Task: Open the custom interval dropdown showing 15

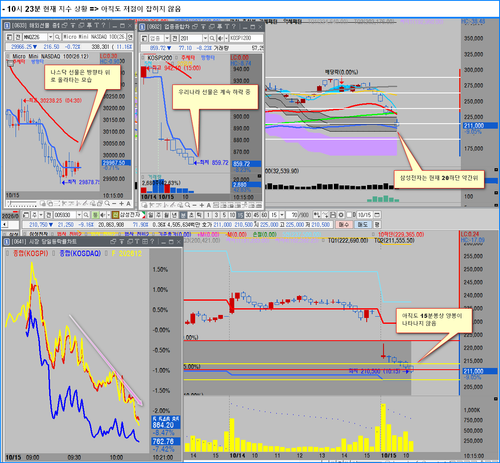Action: 282,215
